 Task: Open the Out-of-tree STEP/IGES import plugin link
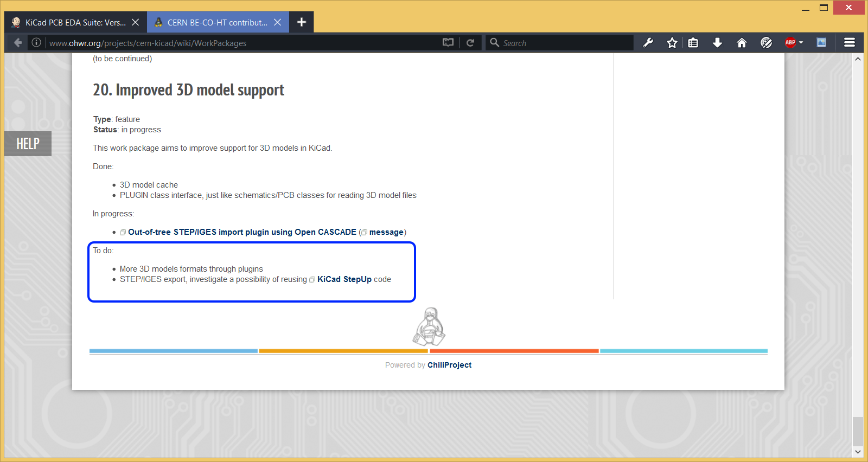[242, 232]
